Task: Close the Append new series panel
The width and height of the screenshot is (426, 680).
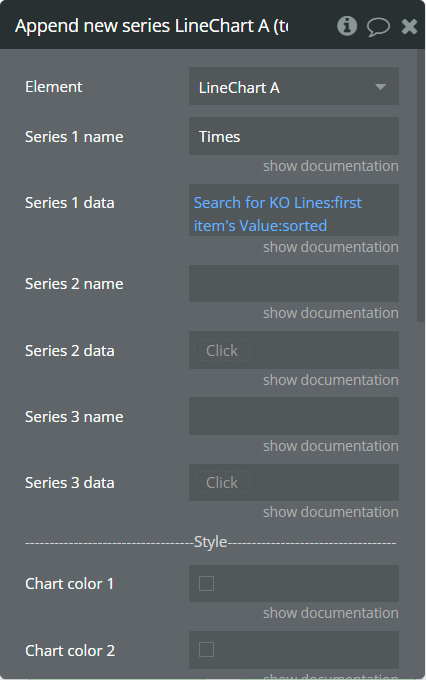Action: click(409, 26)
